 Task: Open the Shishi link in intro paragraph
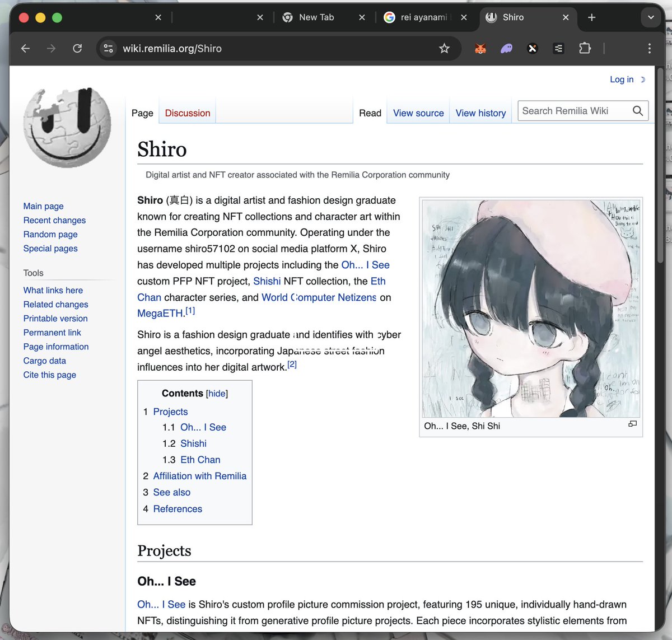267,281
